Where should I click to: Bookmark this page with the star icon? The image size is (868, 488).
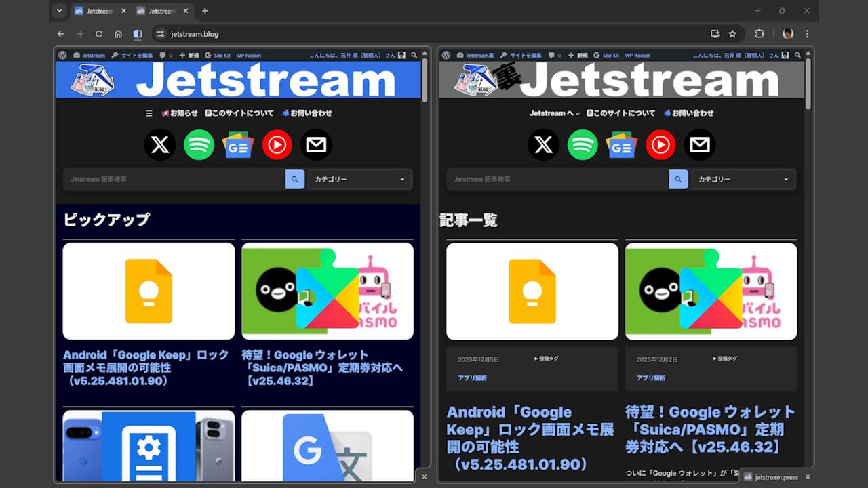coord(732,34)
